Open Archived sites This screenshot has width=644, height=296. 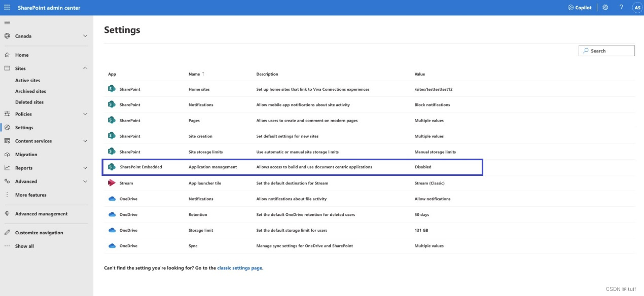click(30, 91)
